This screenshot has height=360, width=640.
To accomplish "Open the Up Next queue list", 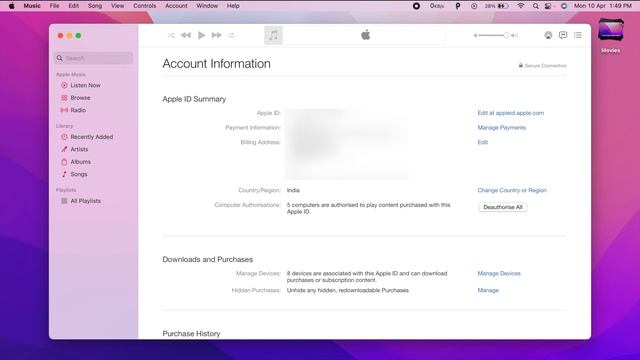I will (x=578, y=36).
